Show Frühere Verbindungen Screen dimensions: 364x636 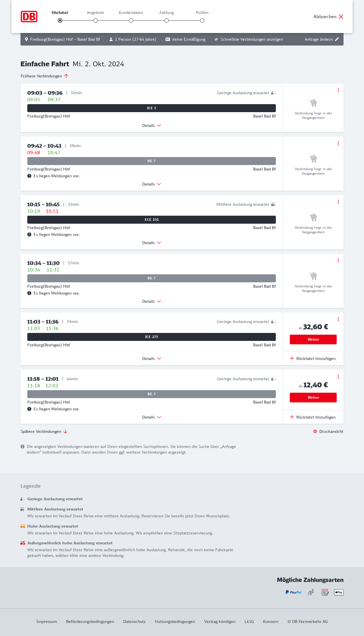coord(45,76)
